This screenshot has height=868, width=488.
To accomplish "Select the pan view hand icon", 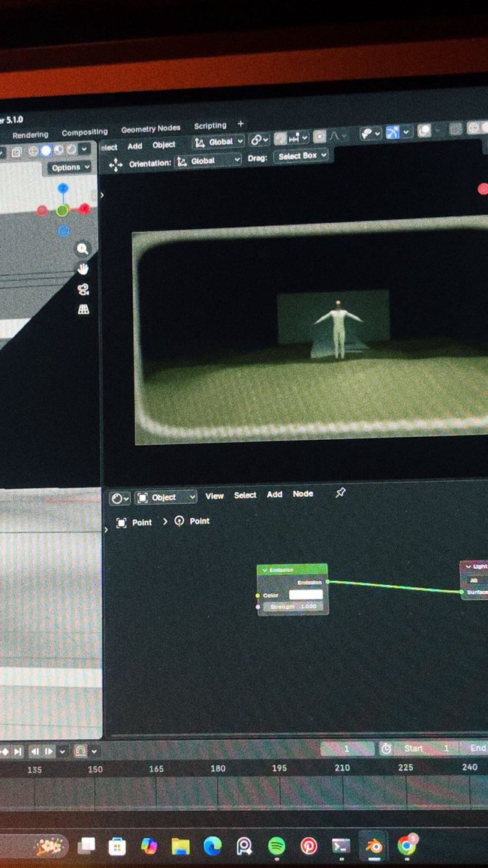I will pyautogui.click(x=82, y=269).
